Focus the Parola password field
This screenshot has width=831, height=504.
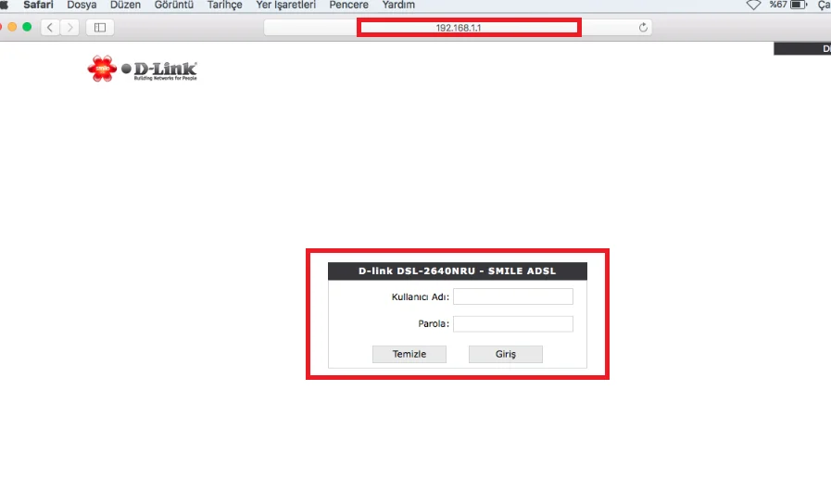[x=512, y=324]
